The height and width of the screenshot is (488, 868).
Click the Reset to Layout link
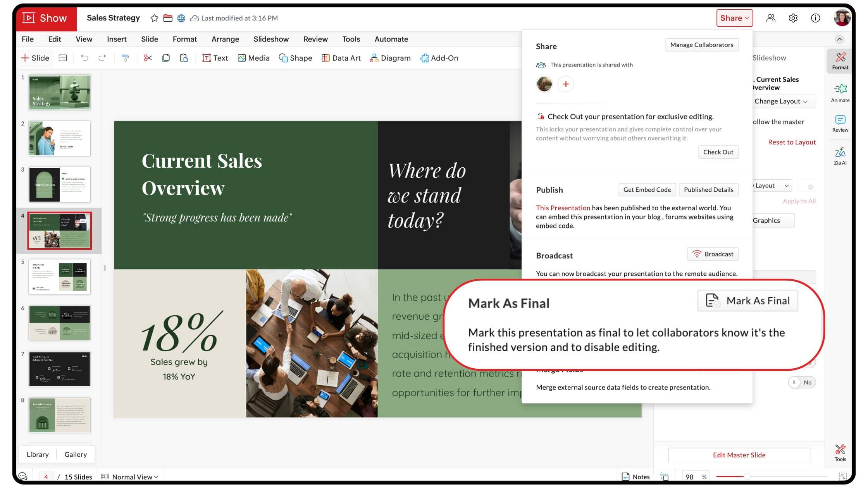pos(792,142)
